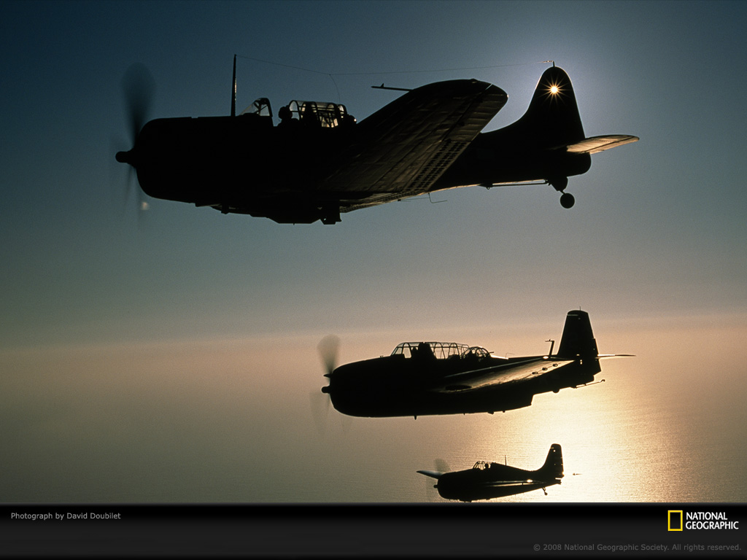
Task: Click the yellow National Geographic rectangle logo
Action: click(675, 520)
